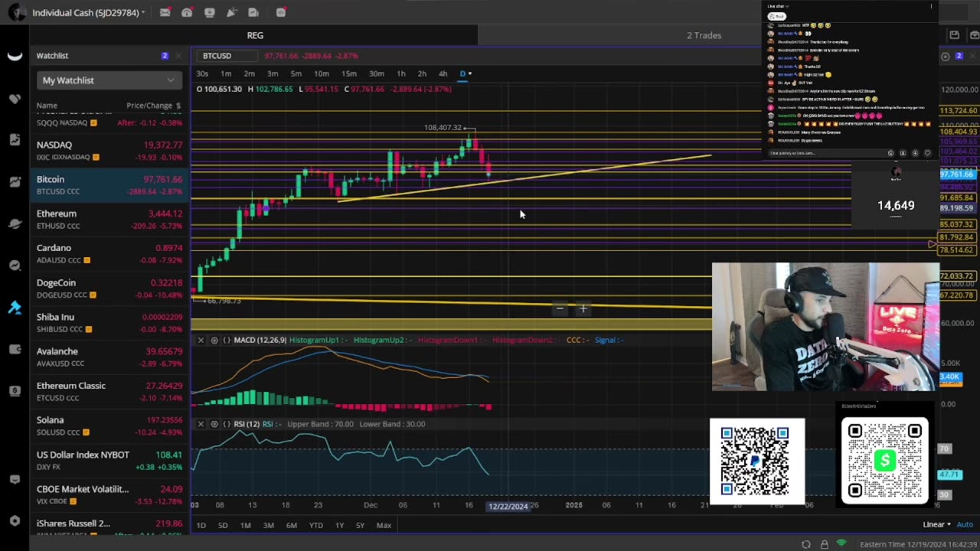Click the BTCUSD symbol input field

click(x=227, y=56)
